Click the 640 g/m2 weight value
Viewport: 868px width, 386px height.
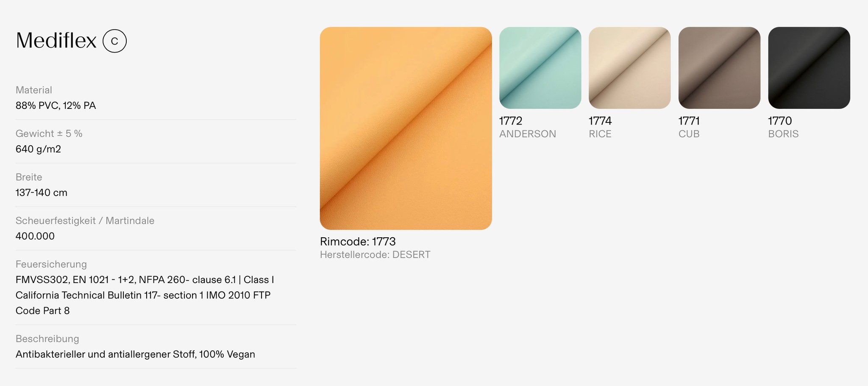click(38, 149)
